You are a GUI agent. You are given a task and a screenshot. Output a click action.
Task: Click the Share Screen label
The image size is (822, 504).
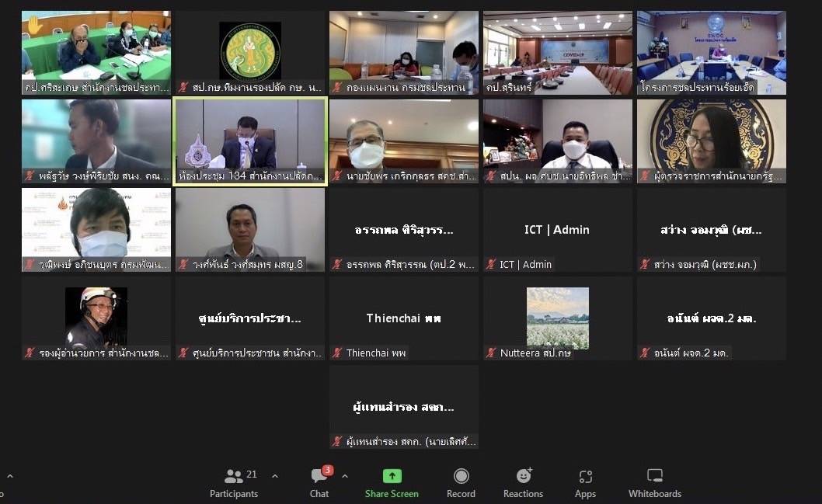(x=392, y=494)
